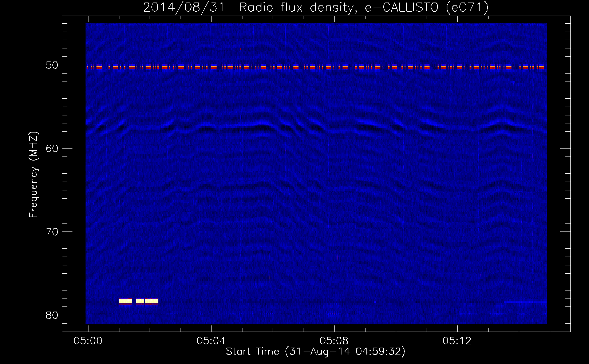Image resolution: width=589 pixels, height=364 pixels.
Task: Click the x-axis label 'Start Time (31-Aug-14 04:59:32)'
Action: point(316,352)
